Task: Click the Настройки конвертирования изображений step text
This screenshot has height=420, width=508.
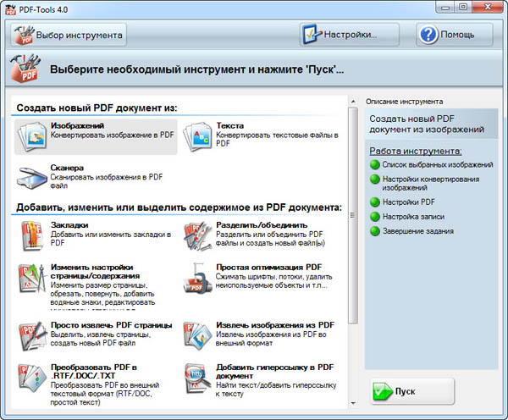Action: [431, 183]
